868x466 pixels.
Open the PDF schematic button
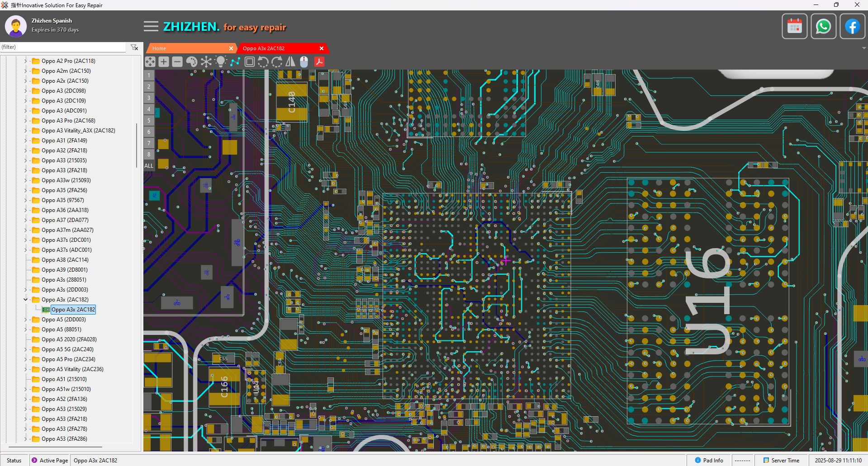coord(319,62)
